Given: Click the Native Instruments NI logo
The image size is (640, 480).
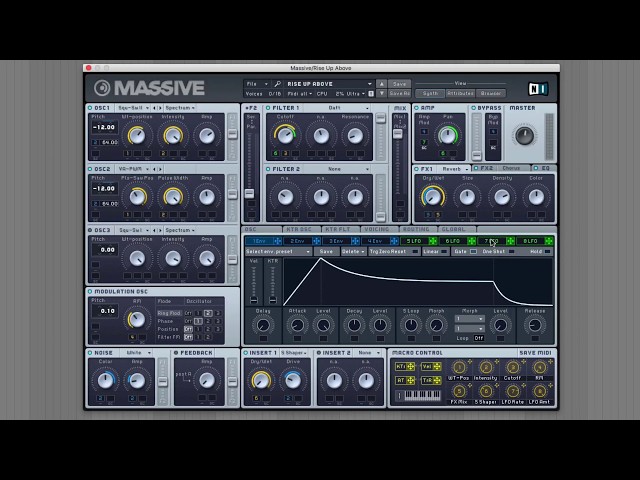Looking at the screenshot, I should [538, 89].
